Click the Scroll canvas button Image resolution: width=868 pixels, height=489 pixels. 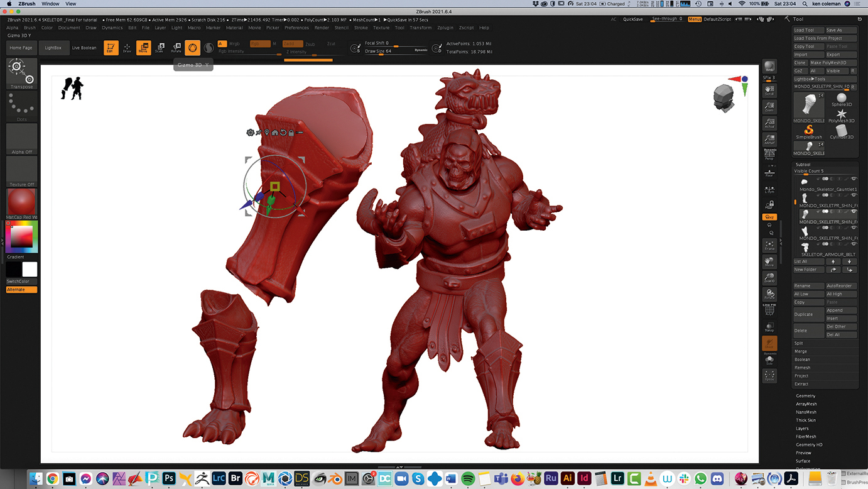769,91
